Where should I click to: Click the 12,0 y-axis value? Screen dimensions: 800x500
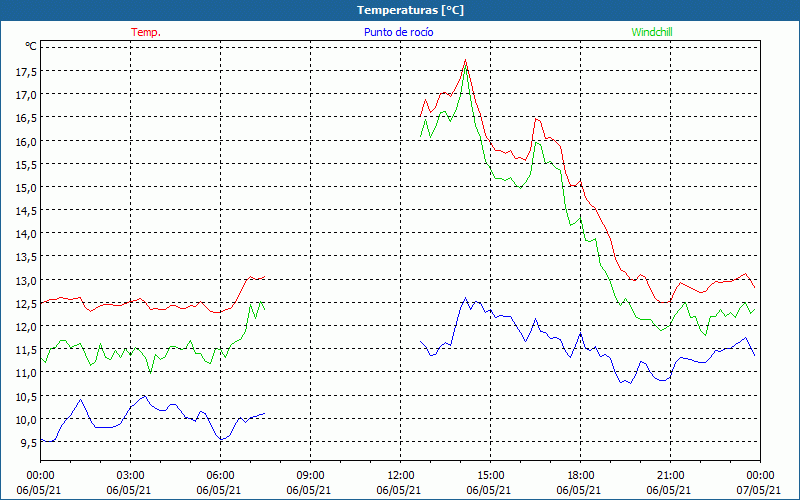point(27,327)
